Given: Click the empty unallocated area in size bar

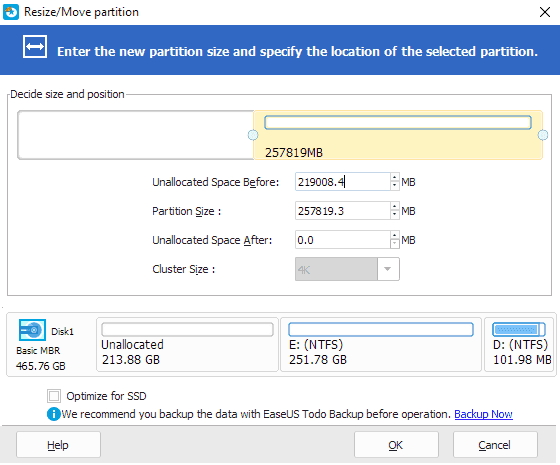Looking at the screenshot, I should [x=135, y=135].
